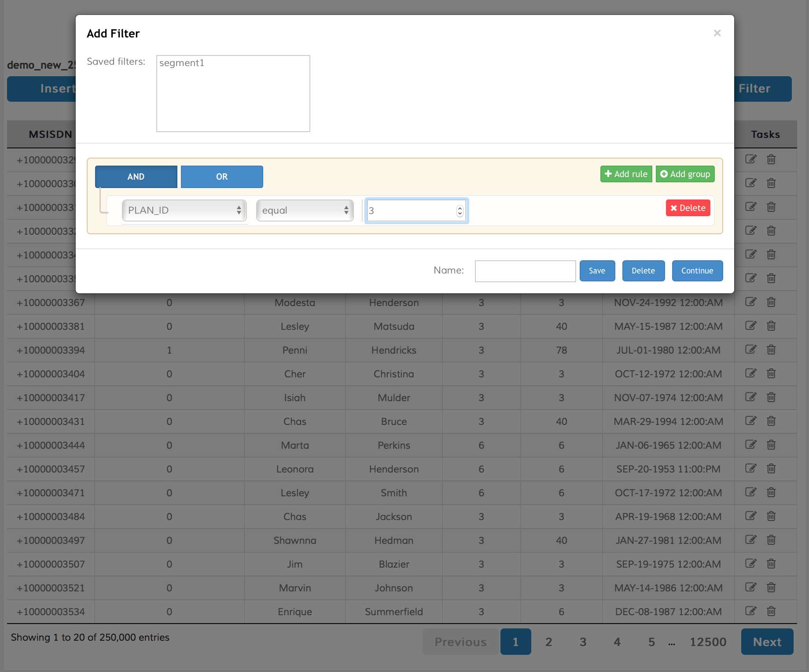Select the AND condition toggle
The height and width of the screenshot is (672, 809).
click(x=136, y=177)
